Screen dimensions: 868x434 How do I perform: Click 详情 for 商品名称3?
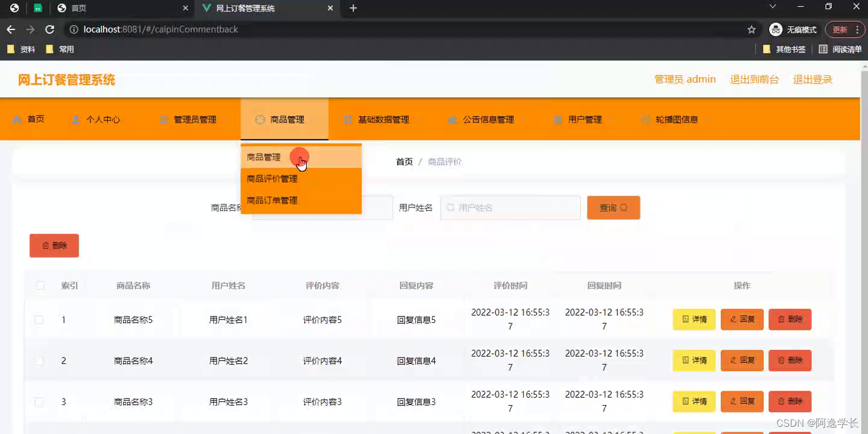(x=694, y=401)
